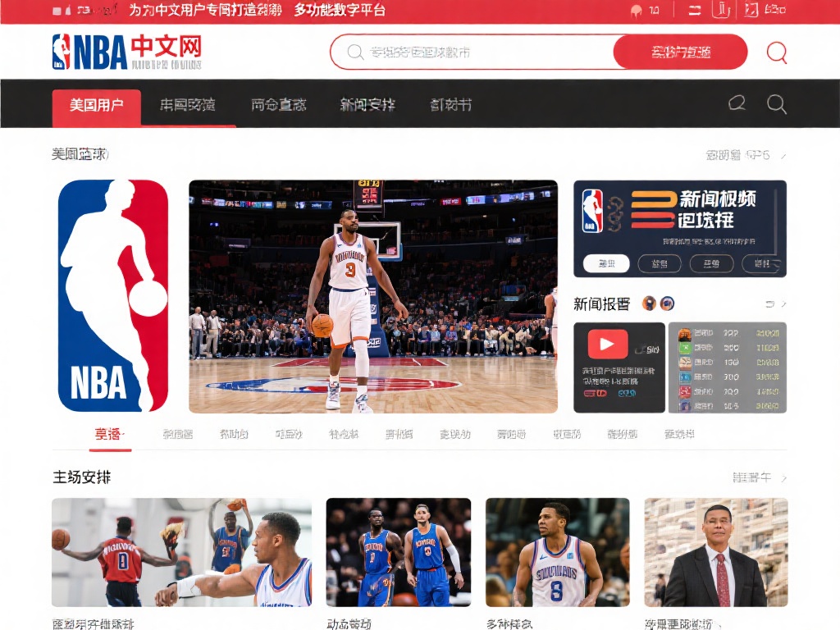Click the NBA logo in the site header
840x630 pixels.
point(62,52)
